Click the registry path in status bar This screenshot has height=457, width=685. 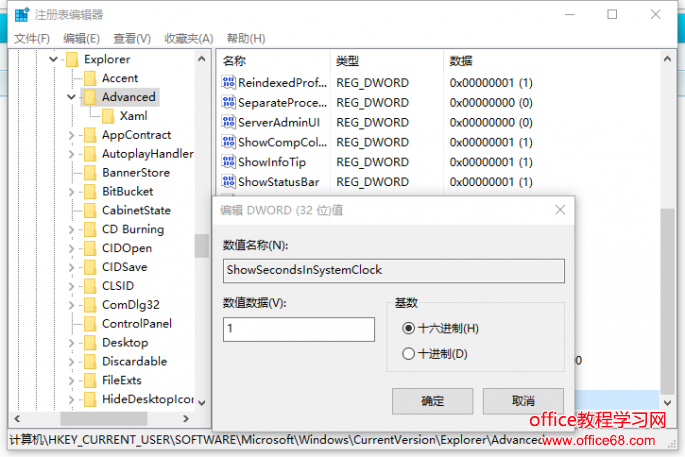[x=276, y=440]
